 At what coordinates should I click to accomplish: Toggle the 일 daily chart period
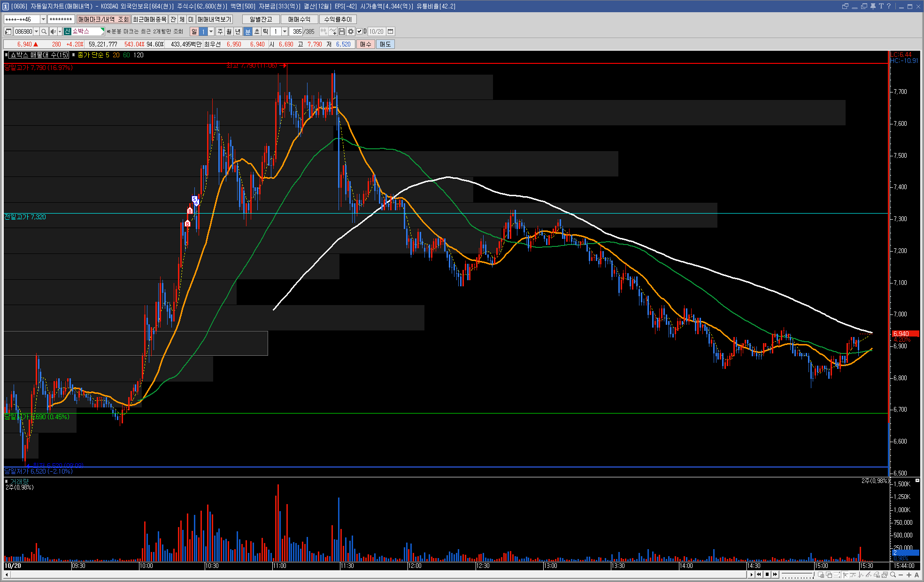[x=194, y=31]
